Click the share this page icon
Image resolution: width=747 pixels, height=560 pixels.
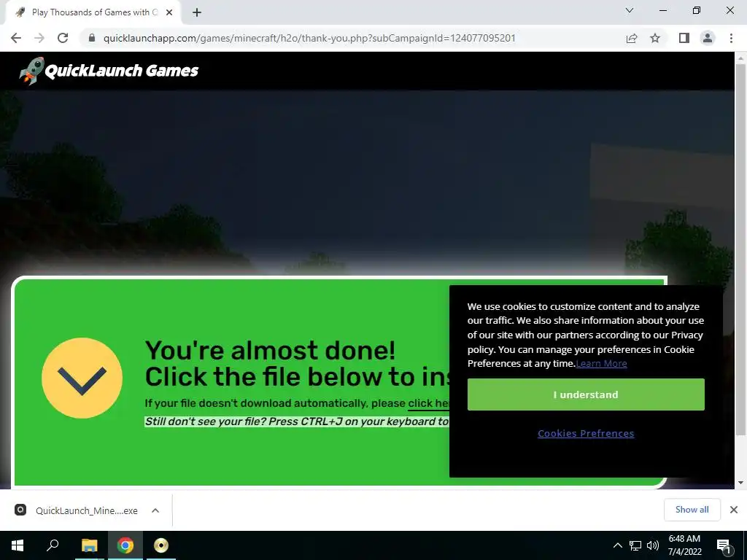(632, 38)
